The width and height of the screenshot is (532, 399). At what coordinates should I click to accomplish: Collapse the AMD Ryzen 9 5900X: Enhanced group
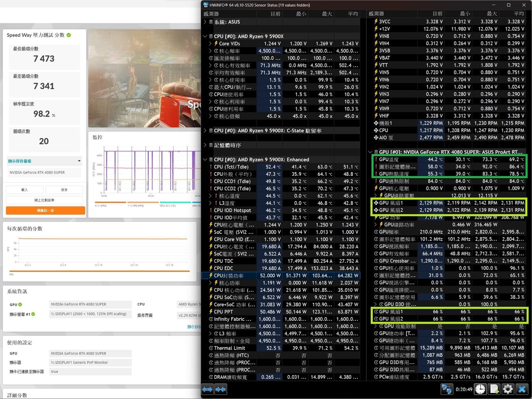point(205,160)
